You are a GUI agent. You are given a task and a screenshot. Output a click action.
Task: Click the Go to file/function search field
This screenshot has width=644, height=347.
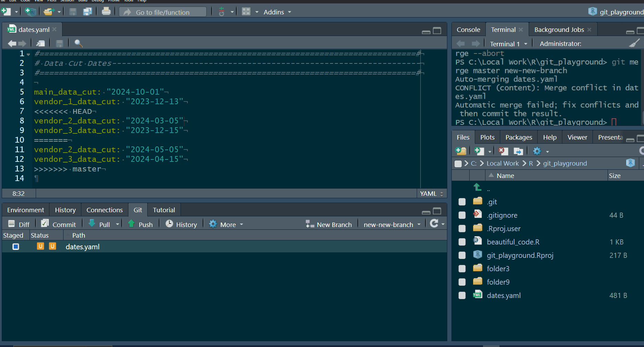[x=163, y=12]
